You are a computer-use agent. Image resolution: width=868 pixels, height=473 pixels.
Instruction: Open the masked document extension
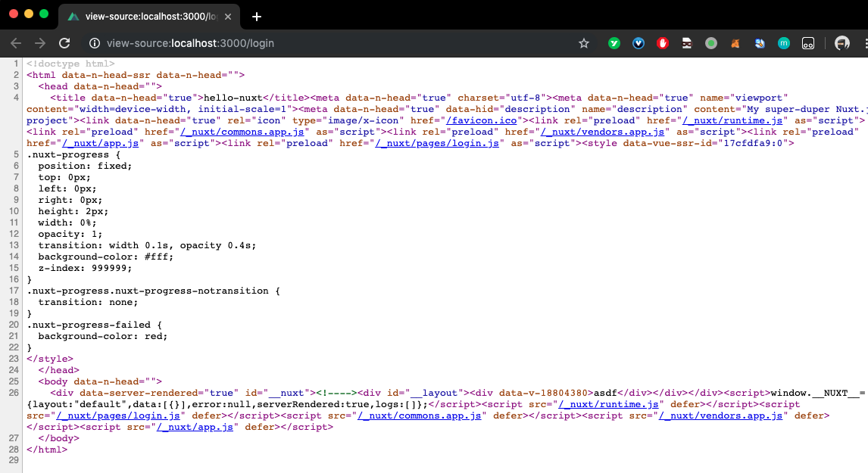tap(687, 43)
